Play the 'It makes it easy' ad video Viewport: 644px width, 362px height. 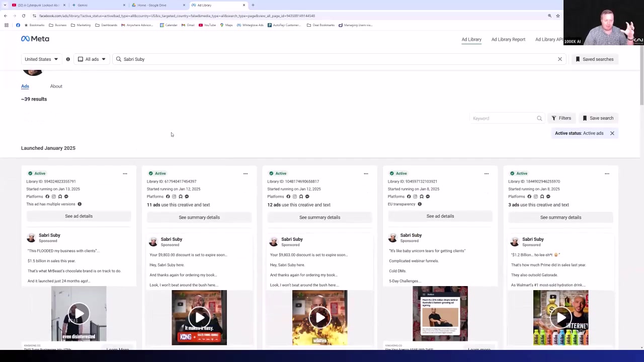(199, 318)
